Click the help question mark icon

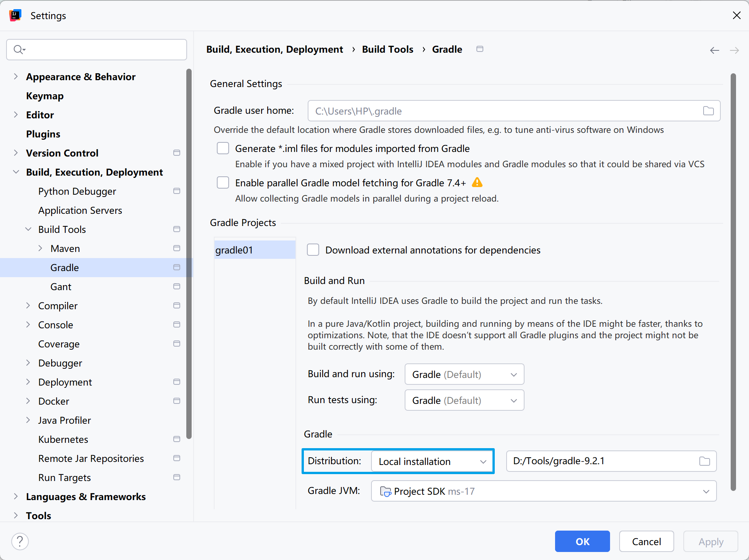pyautogui.click(x=20, y=541)
